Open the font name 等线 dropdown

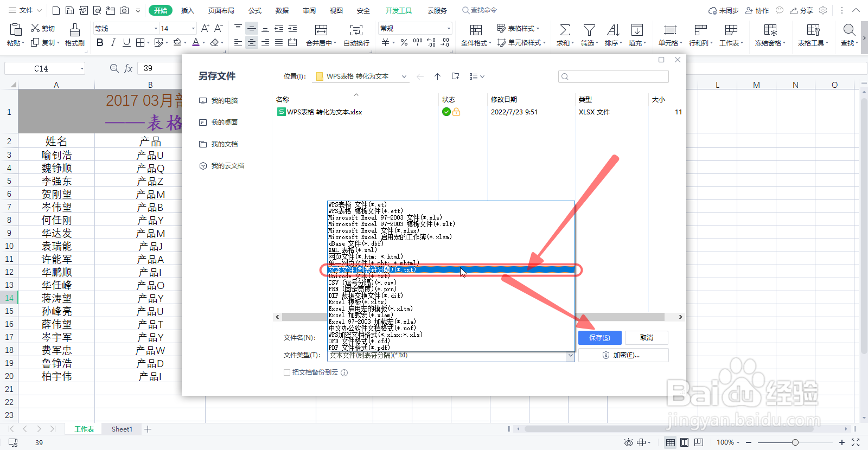point(156,28)
